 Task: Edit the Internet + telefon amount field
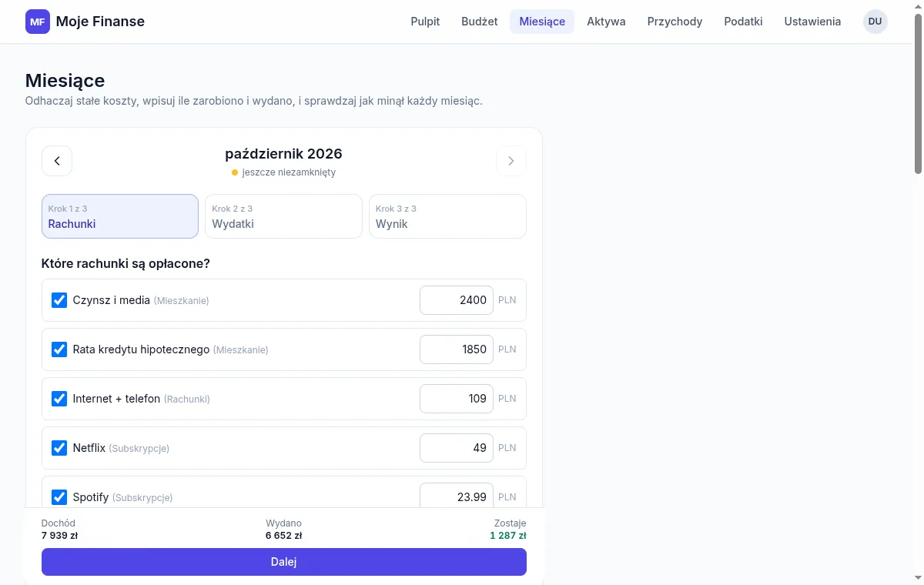(457, 399)
